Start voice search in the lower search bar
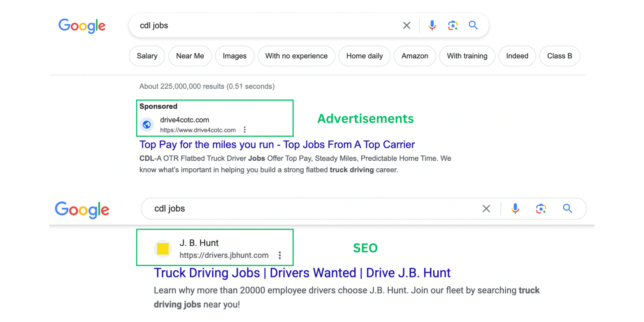 point(515,209)
